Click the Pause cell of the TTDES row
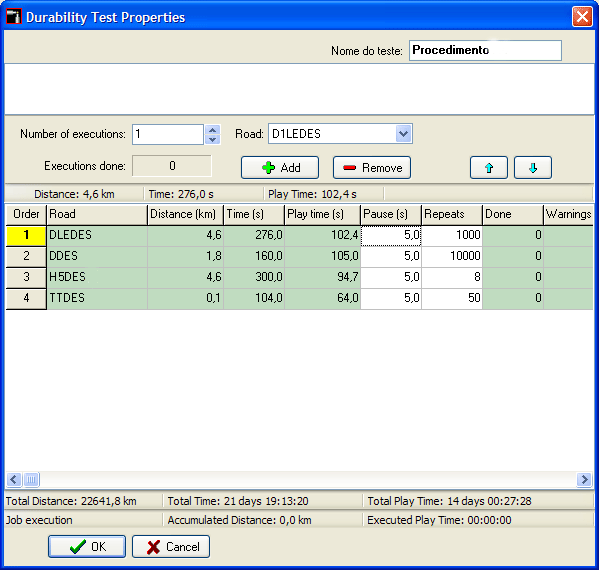The width and height of the screenshot is (599, 570). [391, 298]
